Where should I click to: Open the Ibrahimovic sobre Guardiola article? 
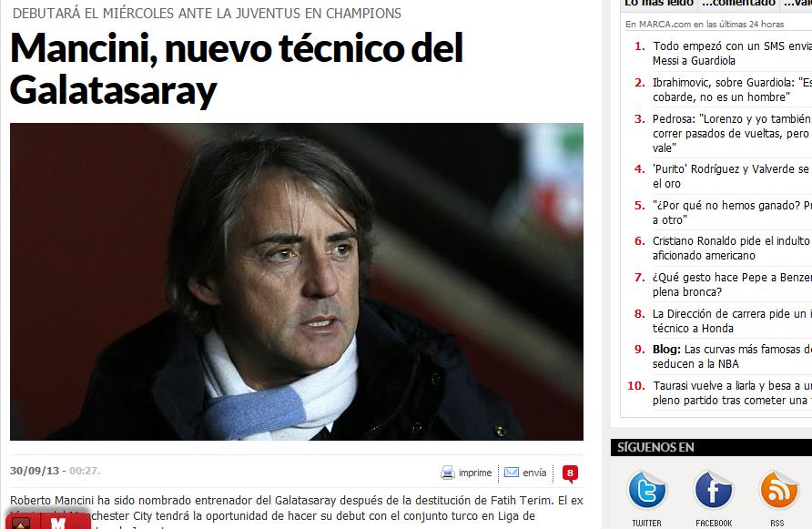tap(732, 89)
